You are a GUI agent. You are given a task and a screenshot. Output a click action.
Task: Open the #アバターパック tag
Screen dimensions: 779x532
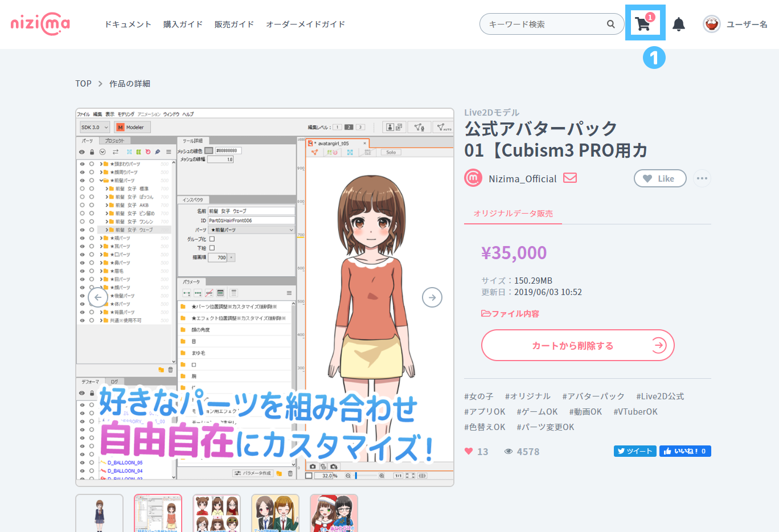point(593,396)
